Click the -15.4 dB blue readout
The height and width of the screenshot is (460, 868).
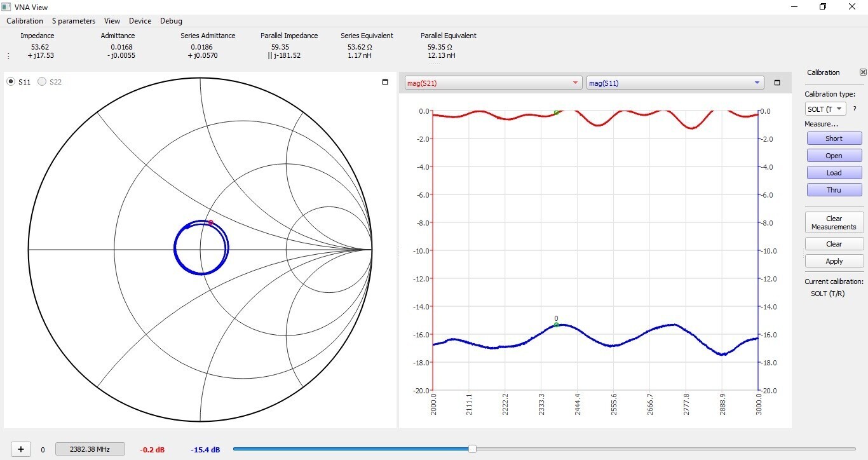tap(205, 450)
